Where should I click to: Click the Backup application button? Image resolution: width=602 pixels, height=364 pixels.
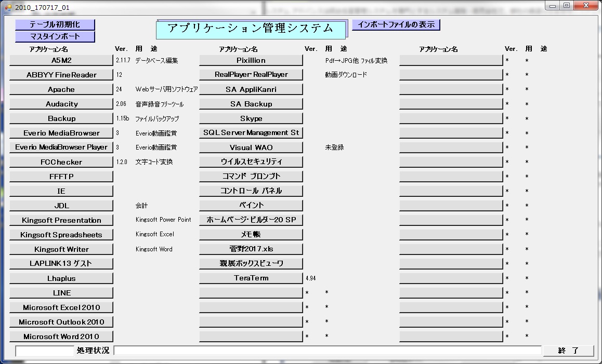pyautogui.click(x=61, y=118)
